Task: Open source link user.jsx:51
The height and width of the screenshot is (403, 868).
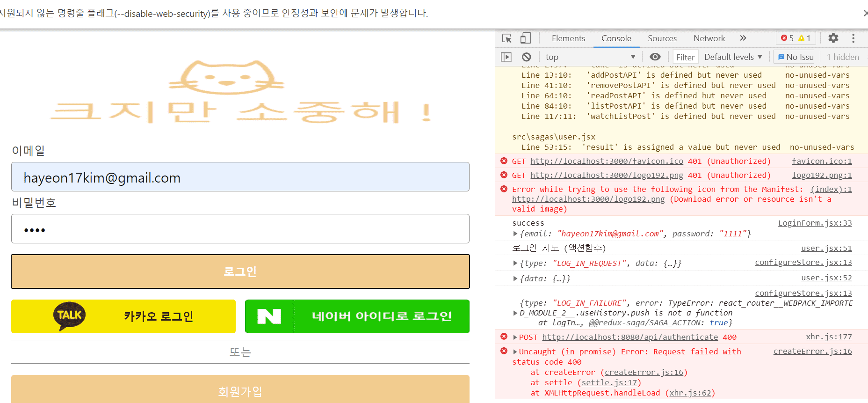Action: click(826, 248)
